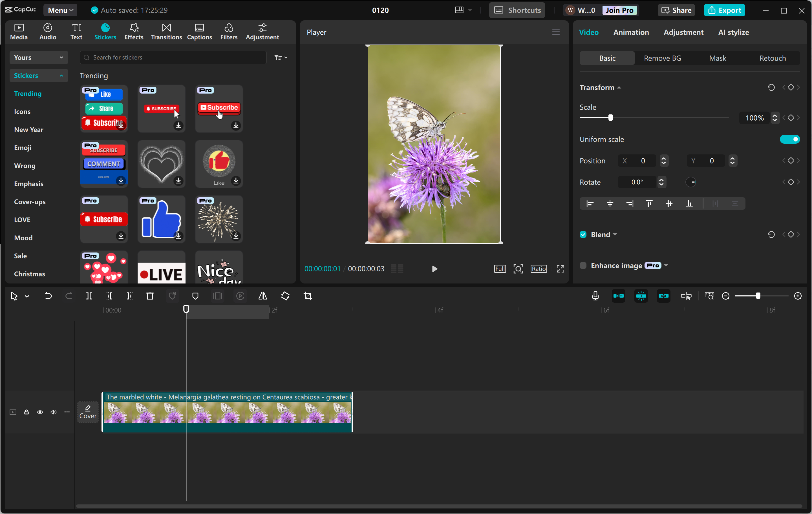Open the Menu dropdown
Screen dimensions: 812x514
60,10
